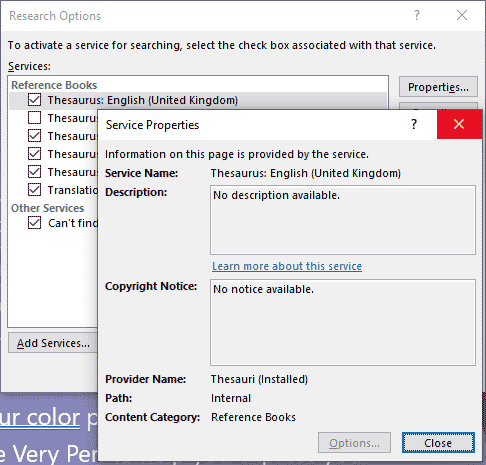Toggle the Thesaurus checkbox directly above Translation
The height and width of the screenshot is (465, 486).
[34, 172]
